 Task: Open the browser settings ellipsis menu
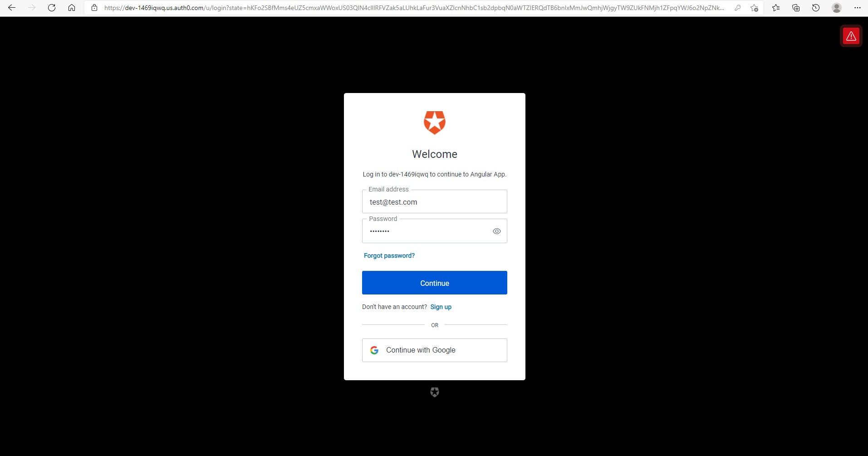point(857,8)
